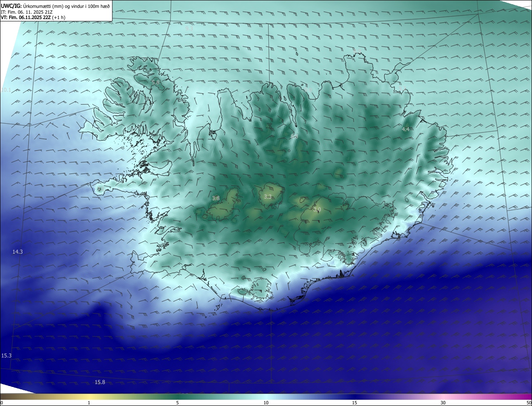Screen dimensions: 532x406
Task: Click the 3.0 value label on the map
Action: click(x=317, y=210)
